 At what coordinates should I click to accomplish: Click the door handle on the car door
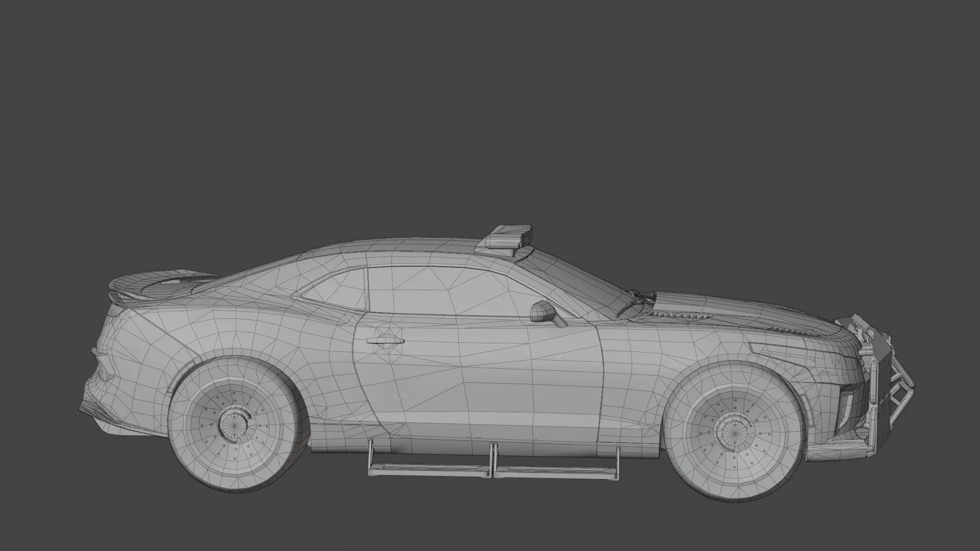[x=385, y=341]
